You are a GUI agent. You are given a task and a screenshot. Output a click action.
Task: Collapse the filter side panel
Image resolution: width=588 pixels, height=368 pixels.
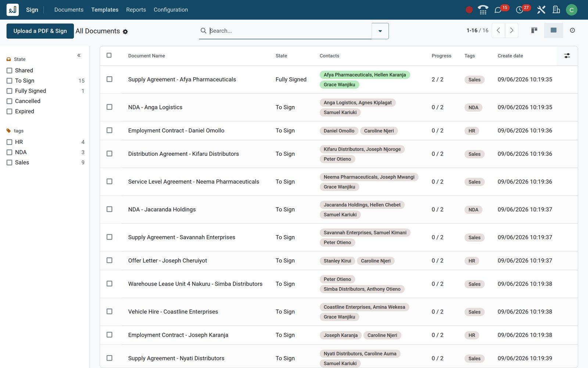coord(79,55)
